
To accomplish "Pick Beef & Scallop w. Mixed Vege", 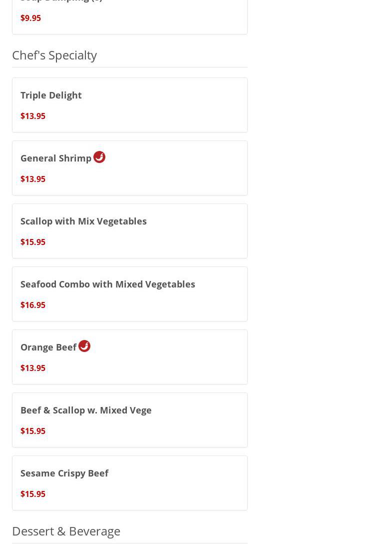I will (86, 410).
